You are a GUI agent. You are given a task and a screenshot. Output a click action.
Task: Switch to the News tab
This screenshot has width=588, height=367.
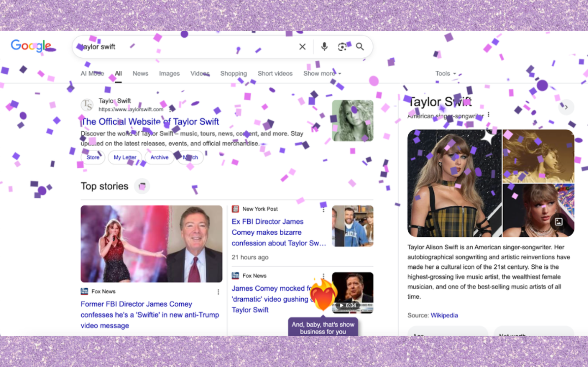[140, 73]
